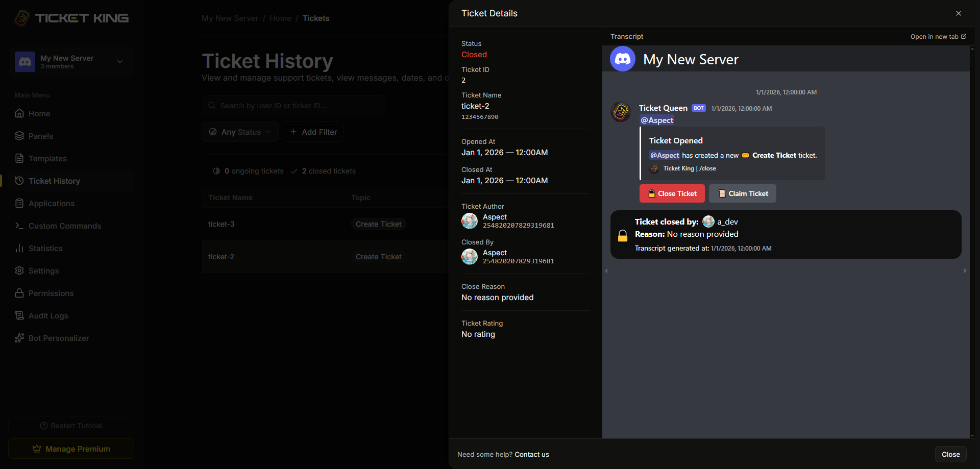Click the Discord server logo in transcript
Image resolution: width=980 pixels, height=469 pixels.
click(x=623, y=59)
